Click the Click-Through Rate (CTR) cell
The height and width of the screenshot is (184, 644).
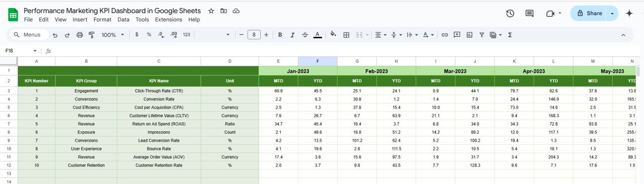coord(158,91)
